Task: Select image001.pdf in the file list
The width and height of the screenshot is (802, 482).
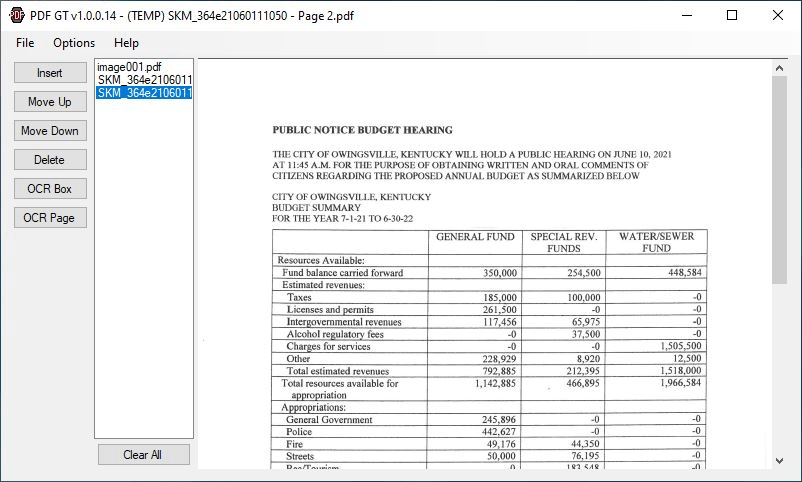Action: click(129, 67)
